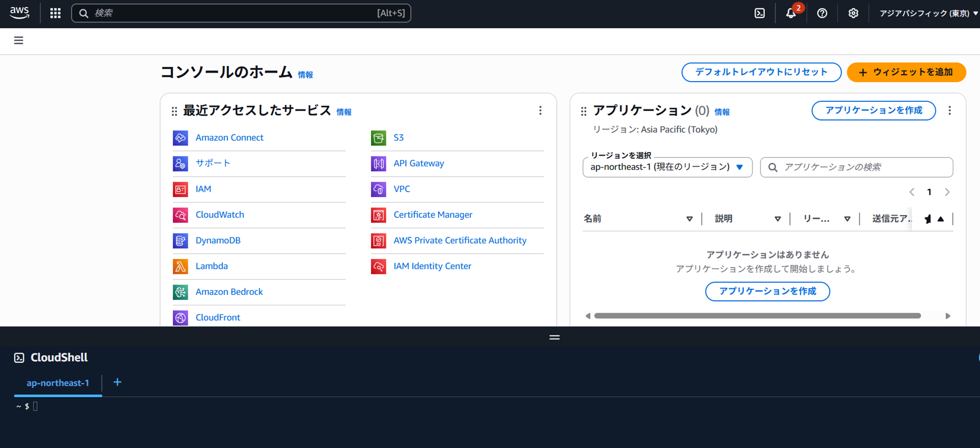
Task: Click the DynamoDB service icon
Action: pos(180,241)
